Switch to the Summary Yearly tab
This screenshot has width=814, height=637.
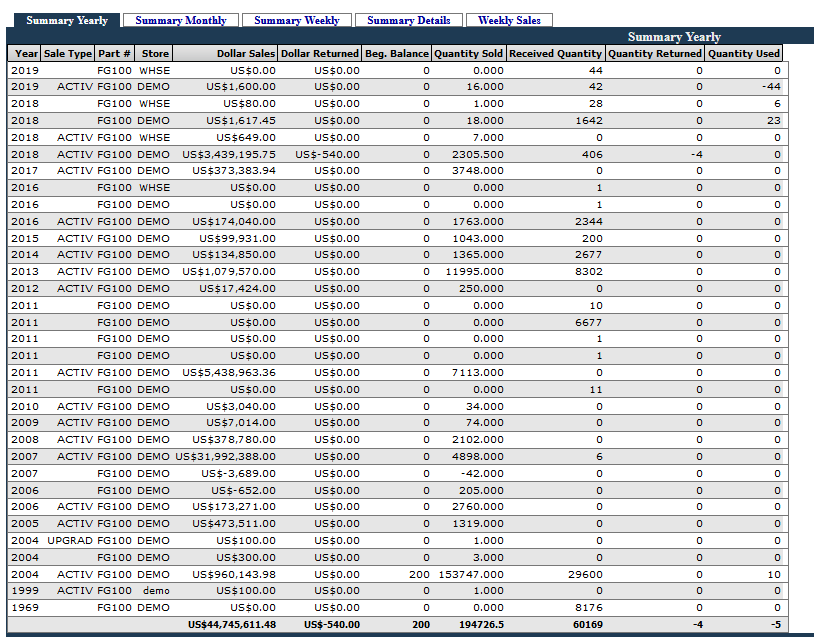pyautogui.click(x=66, y=20)
